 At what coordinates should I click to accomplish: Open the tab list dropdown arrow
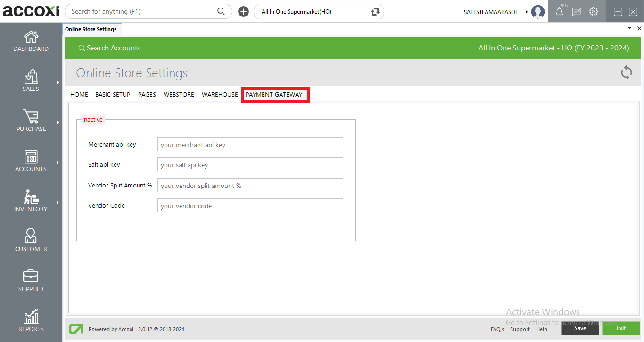(x=629, y=28)
